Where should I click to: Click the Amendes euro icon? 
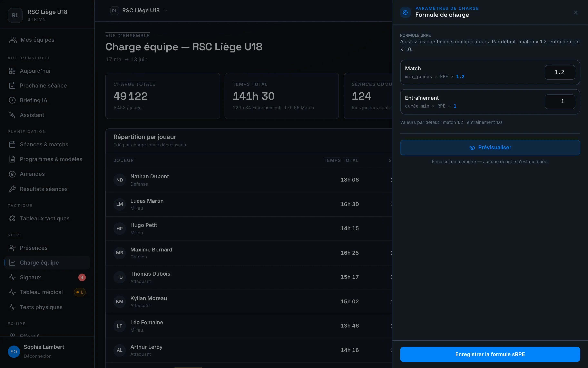[x=12, y=174]
